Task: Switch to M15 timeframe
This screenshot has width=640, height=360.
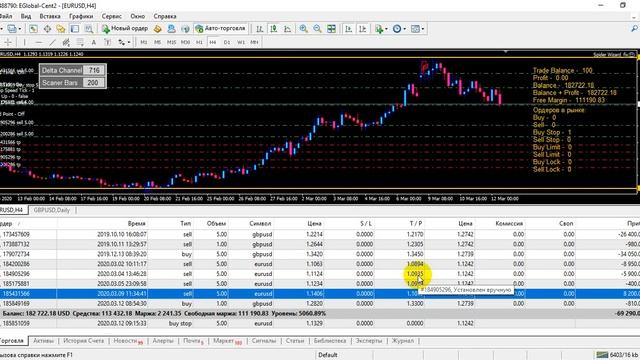Action: point(171,42)
